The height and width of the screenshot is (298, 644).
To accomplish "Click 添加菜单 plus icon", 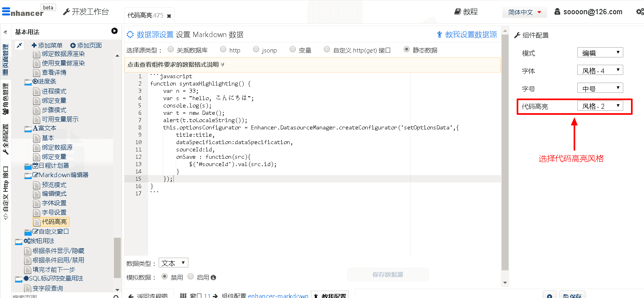I will coord(34,46).
